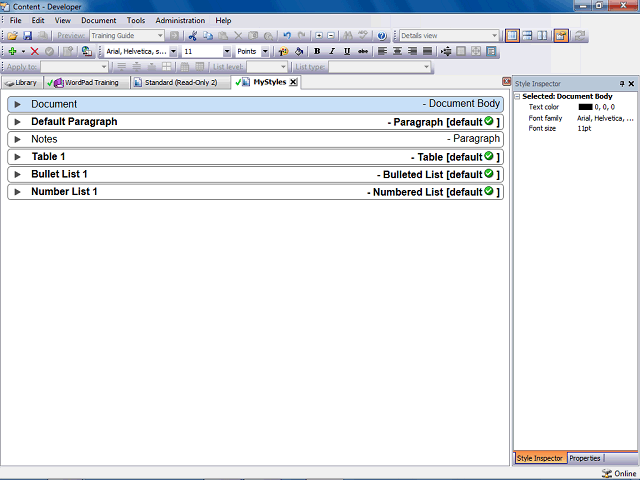The height and width of the screenshot is (480, 640).
Task: Open the File menu
Action: point(16,20)
